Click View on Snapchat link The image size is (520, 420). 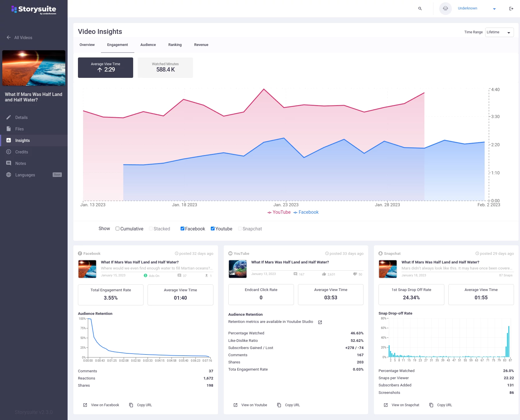coord(406,405)
